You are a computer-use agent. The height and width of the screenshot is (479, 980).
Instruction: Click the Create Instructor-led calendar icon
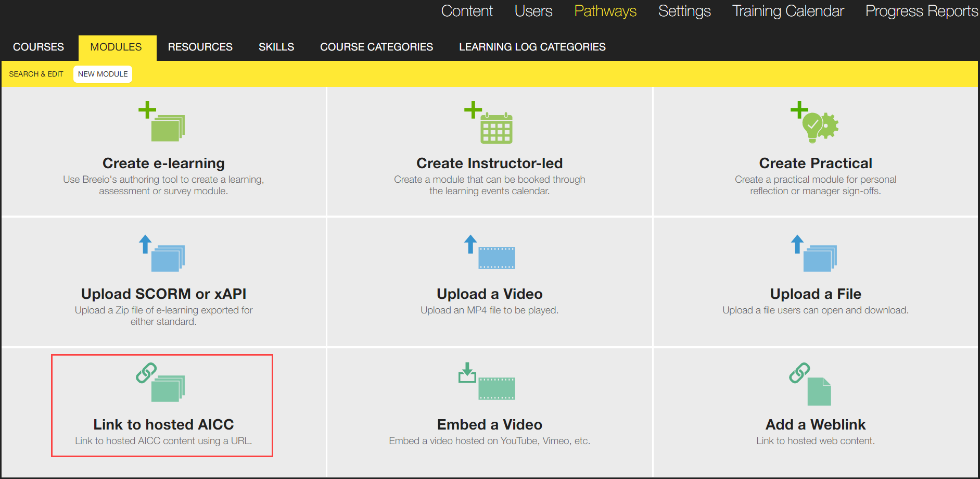(489, 122)
